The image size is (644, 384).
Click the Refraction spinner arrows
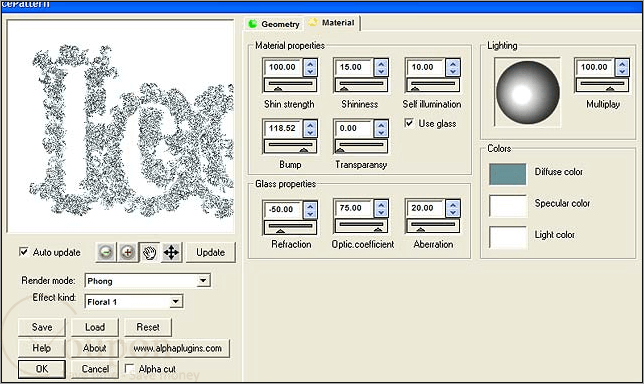(310, 210)
